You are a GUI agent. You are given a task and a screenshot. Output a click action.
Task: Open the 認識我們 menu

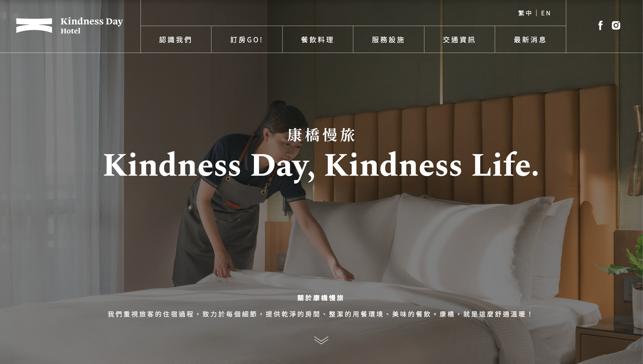point(176,39)
